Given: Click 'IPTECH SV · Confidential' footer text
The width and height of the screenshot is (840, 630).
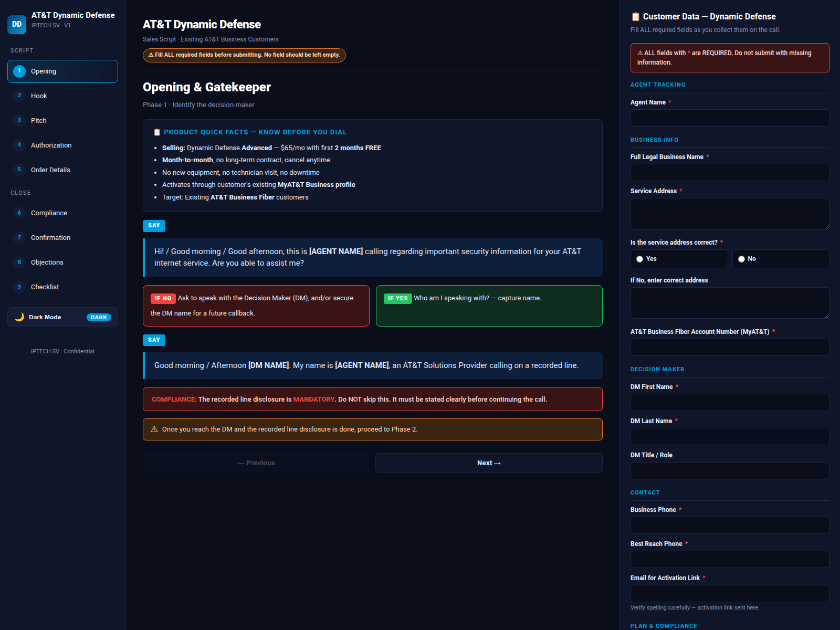Looking at the screenshot, I should pos(62,352).
